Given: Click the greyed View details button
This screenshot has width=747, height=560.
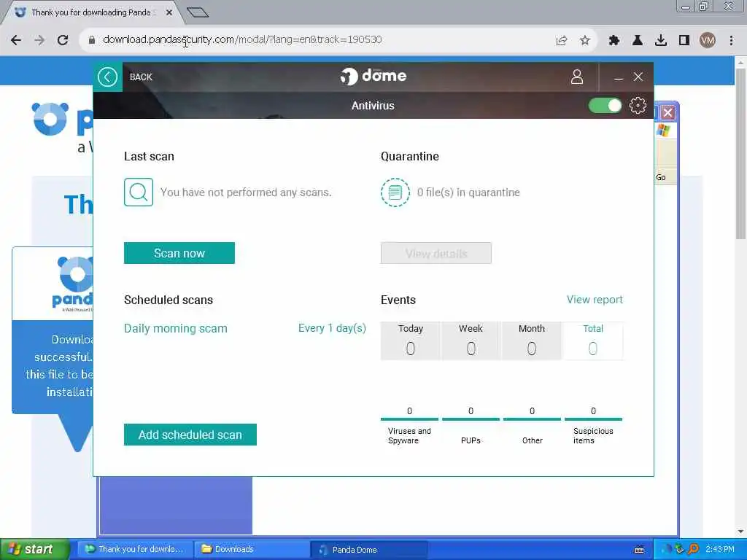Looking at the screenshot, I should click(436, 253).
